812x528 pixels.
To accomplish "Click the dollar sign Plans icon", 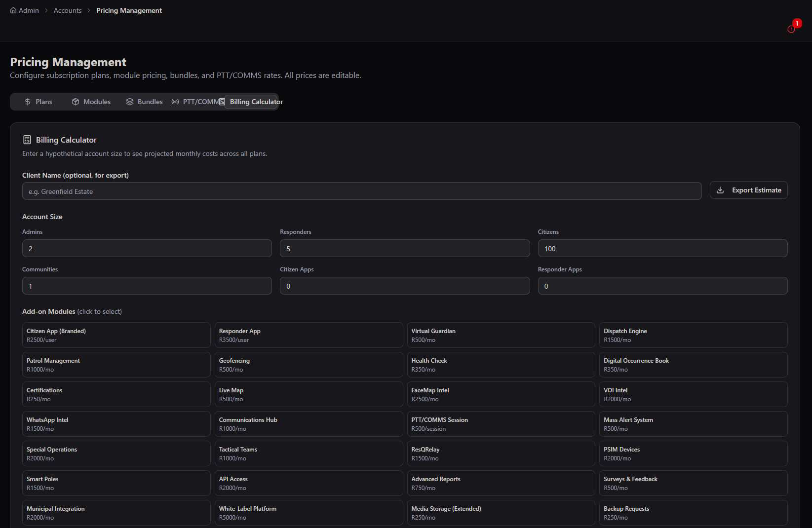I will (28, 102).
